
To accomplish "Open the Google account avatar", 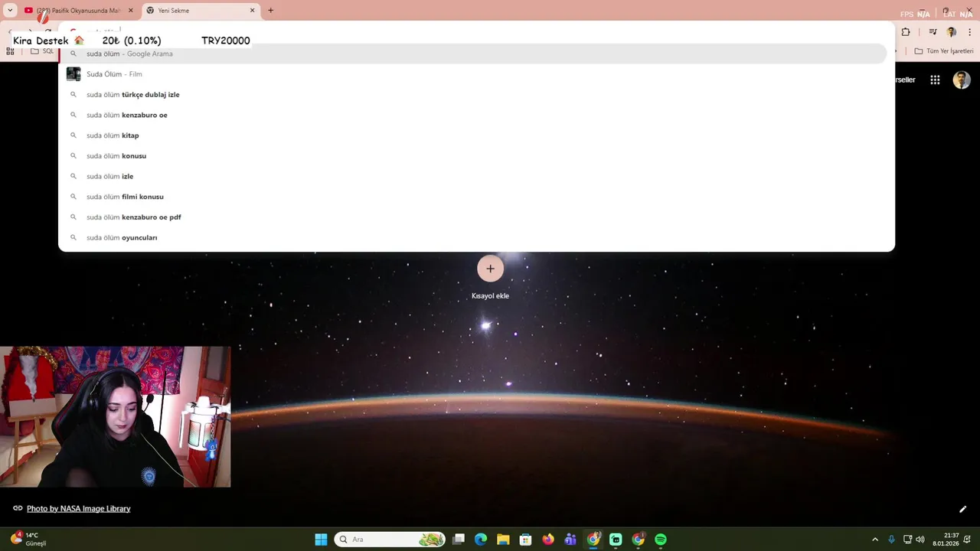I will point(962,80).
